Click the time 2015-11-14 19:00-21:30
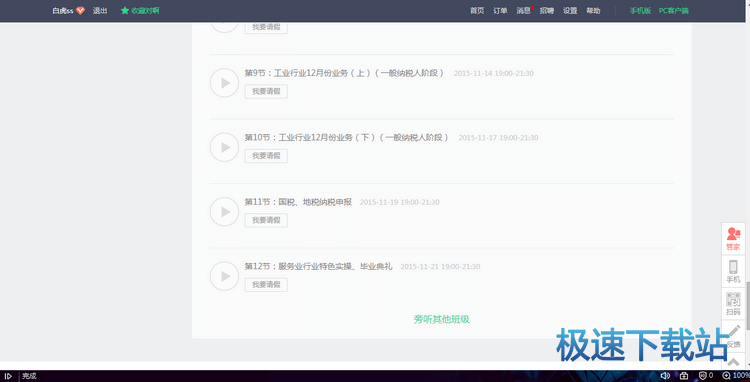This screenshot has width=750, height=382. pos(494,74)
